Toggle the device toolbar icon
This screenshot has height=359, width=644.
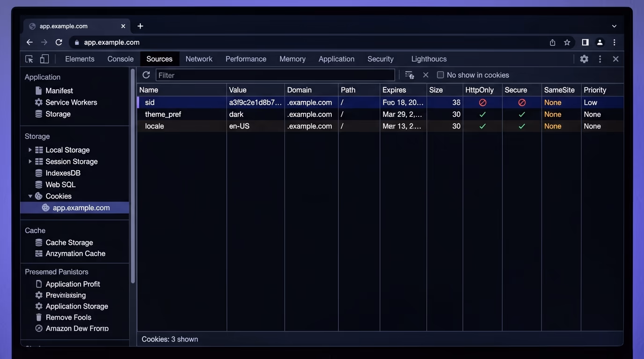tap(44, 59)
